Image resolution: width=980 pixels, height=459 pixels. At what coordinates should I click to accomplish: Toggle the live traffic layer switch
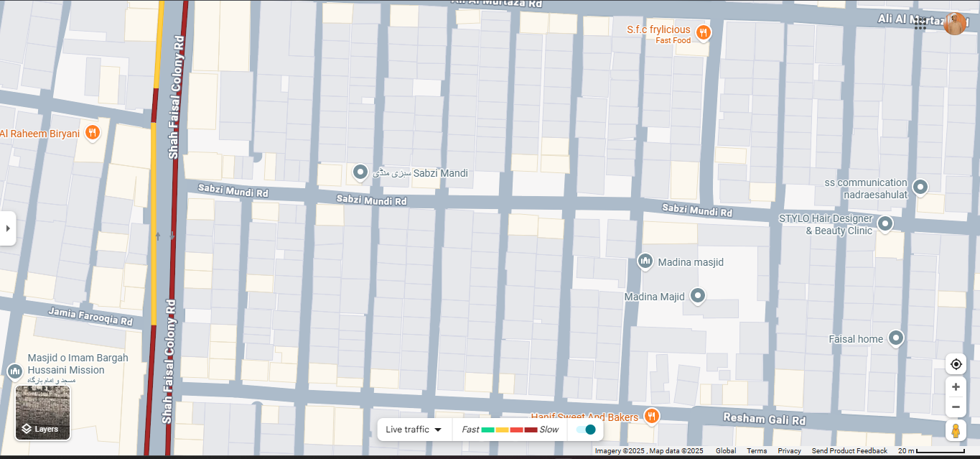[586, 430]
